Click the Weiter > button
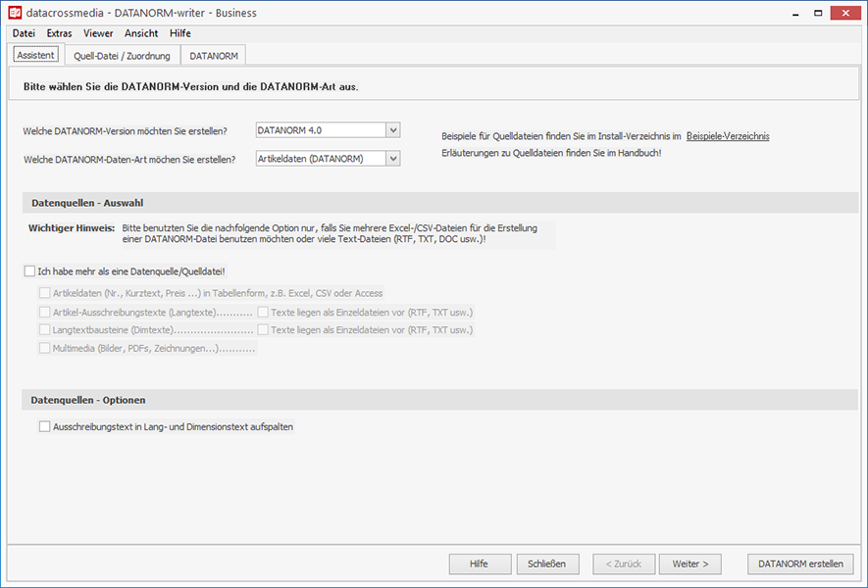The width and height of the screenshot is (868, 588). point(690,563)
